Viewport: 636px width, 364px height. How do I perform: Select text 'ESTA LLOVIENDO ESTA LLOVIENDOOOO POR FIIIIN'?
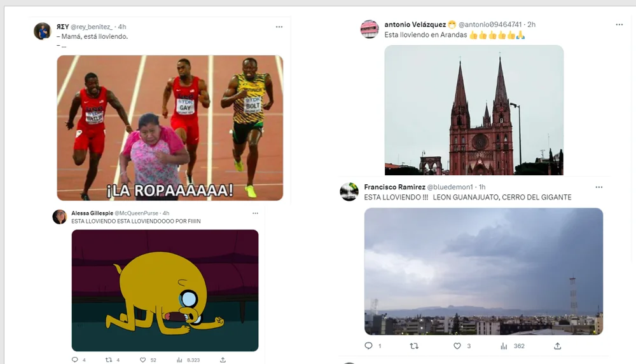(x=136, y=221)
